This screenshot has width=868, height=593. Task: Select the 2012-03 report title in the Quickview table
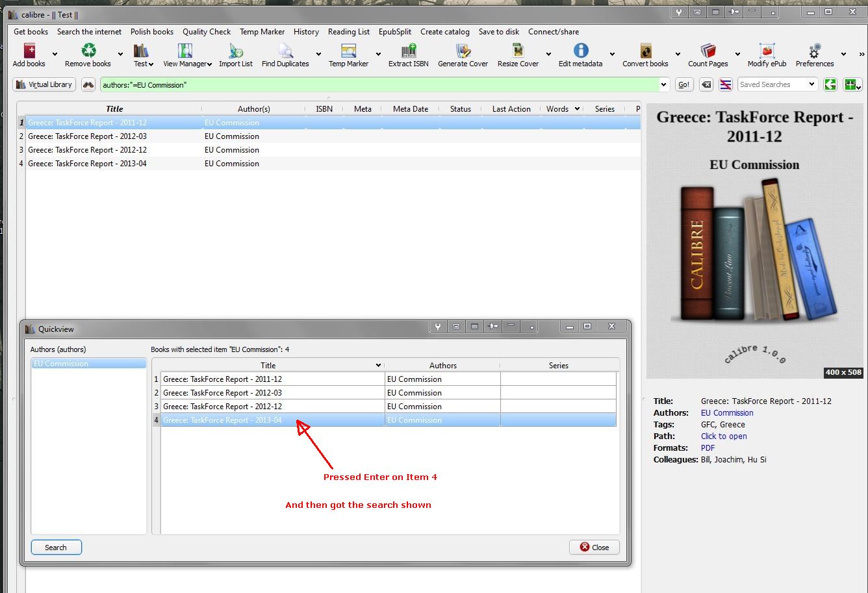(222, 393)
